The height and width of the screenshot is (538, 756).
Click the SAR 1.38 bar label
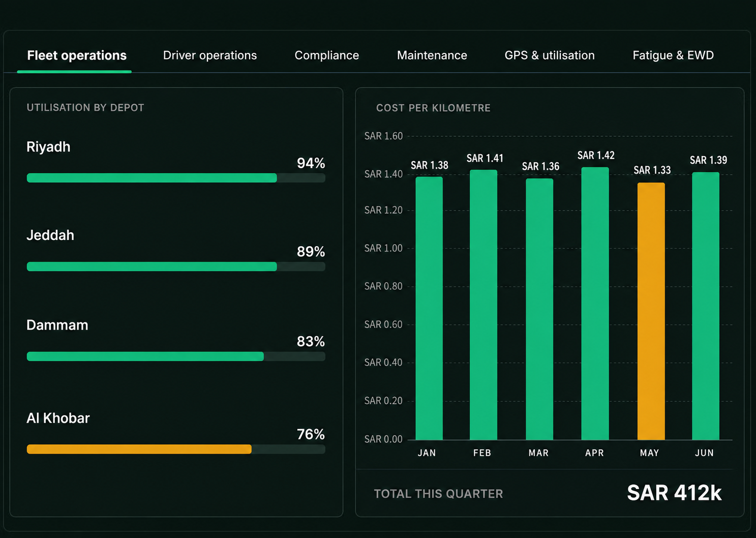pyautogui.click(x=430, y=165)
